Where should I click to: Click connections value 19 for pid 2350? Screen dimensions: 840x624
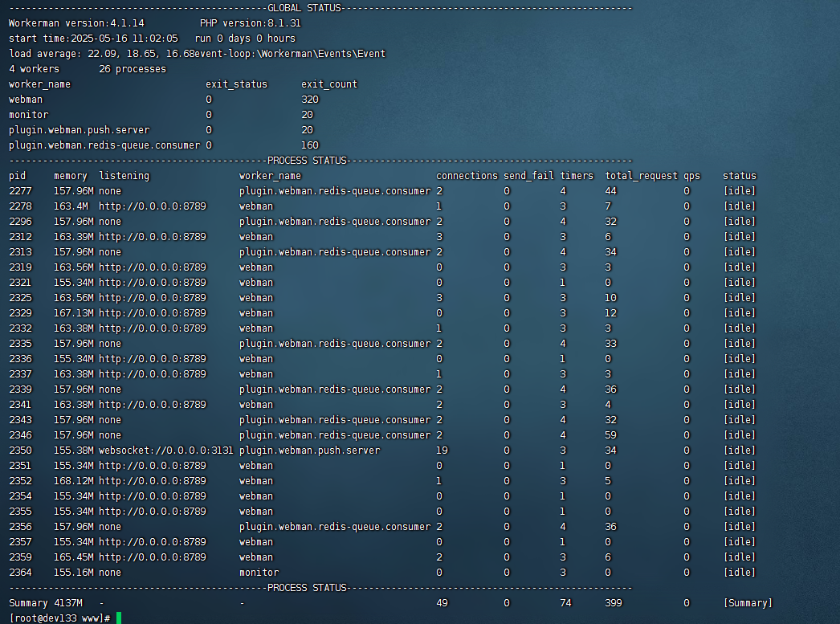tap(442, 451)
